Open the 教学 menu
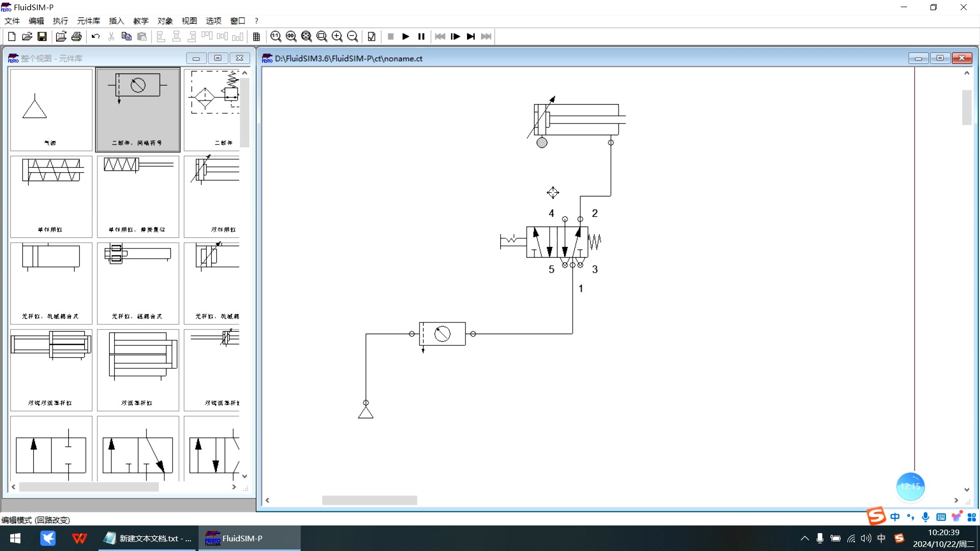 click(140, 21)
